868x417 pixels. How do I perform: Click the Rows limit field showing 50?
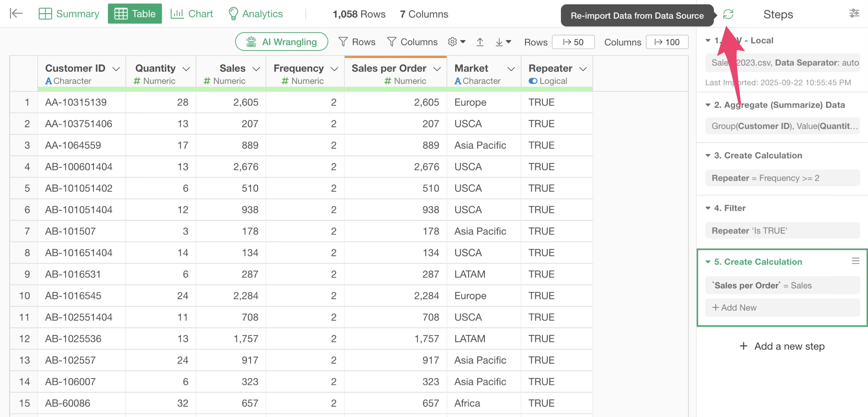point(573,42)
